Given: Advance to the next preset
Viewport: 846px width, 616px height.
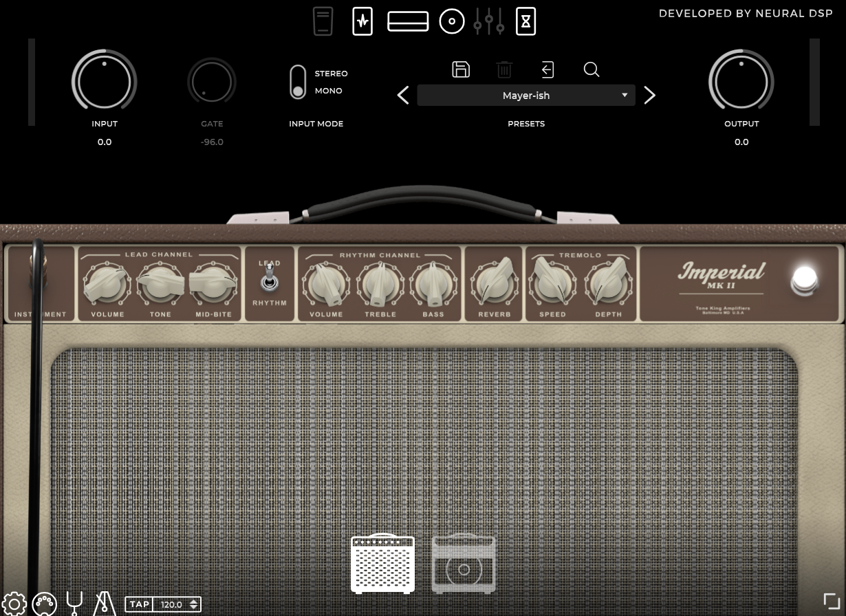Looking at the screenshot, I should point(649,95).
